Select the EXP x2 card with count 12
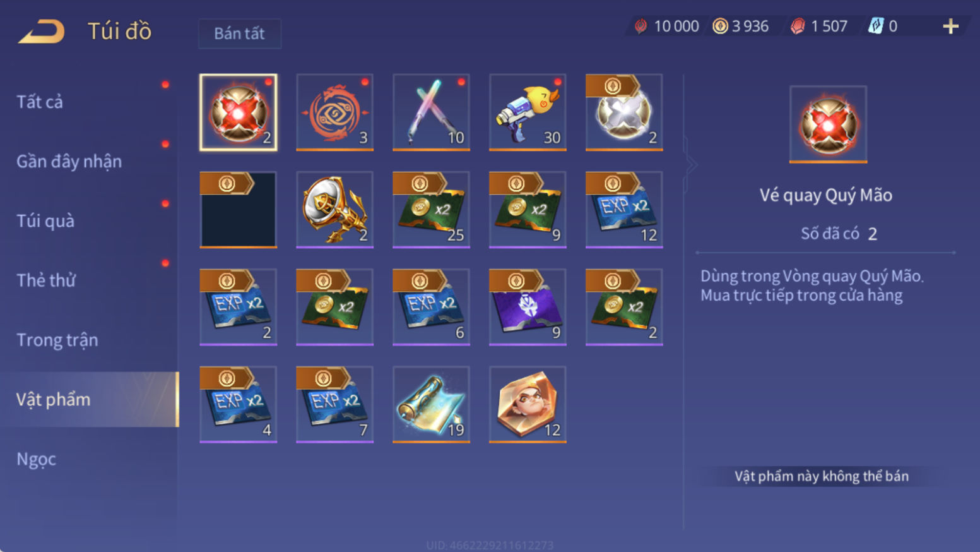The width and height of the screenshot is (980, 552). click(x=624, y=210)
